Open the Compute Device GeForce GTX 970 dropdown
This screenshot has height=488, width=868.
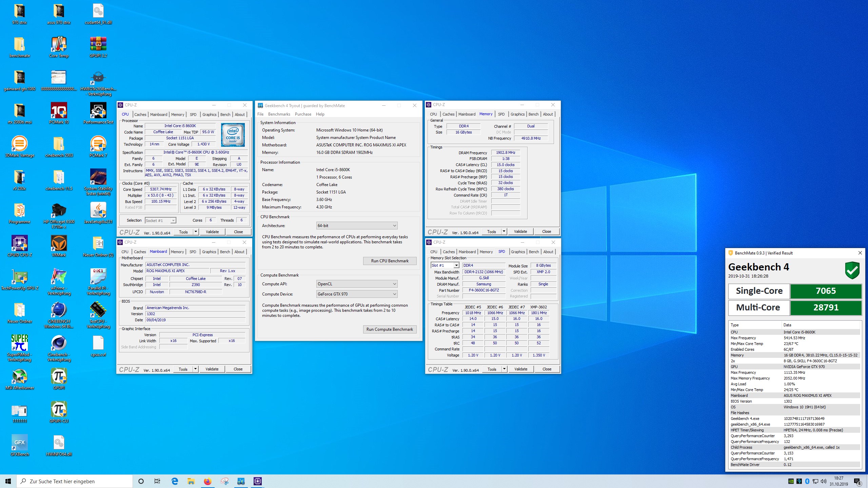click(x=357, y=294)
